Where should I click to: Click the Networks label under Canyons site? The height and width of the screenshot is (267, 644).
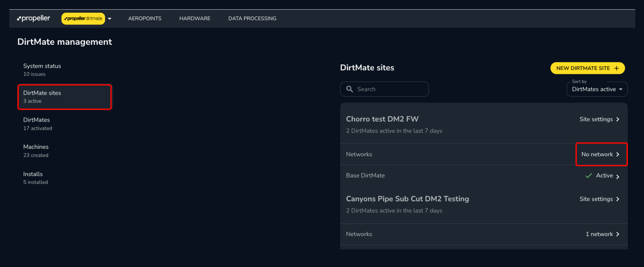(x=359, y=234)
